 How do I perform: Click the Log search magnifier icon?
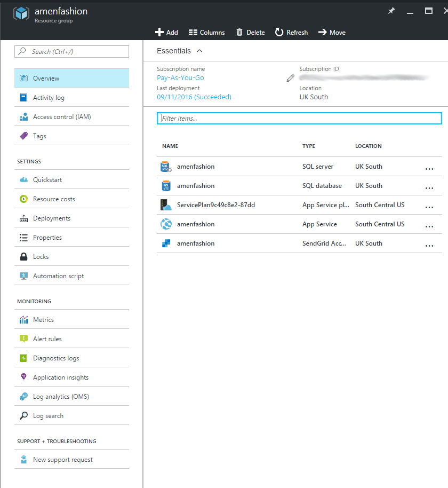click(23, 415)
